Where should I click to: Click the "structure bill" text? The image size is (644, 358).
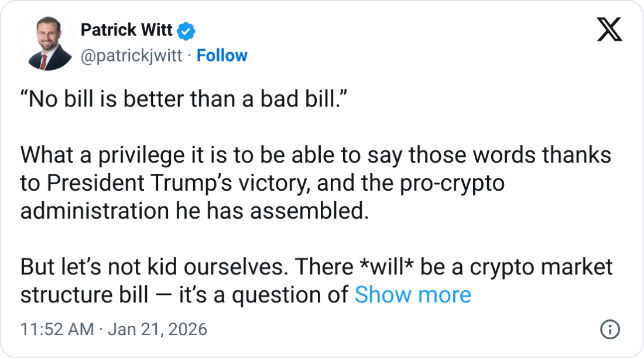(84, 295)
